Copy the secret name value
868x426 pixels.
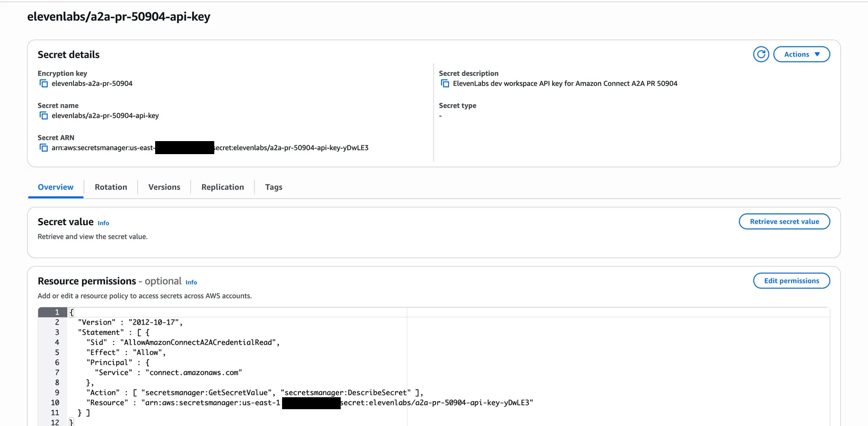pos(43,116)
